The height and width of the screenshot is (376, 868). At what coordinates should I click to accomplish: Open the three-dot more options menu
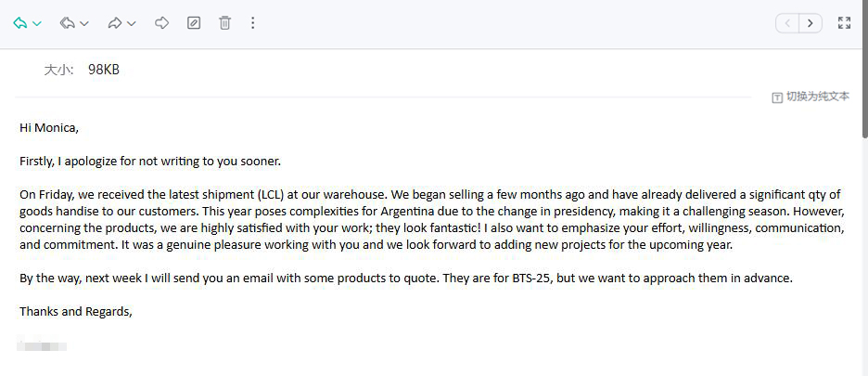point(253,23)
